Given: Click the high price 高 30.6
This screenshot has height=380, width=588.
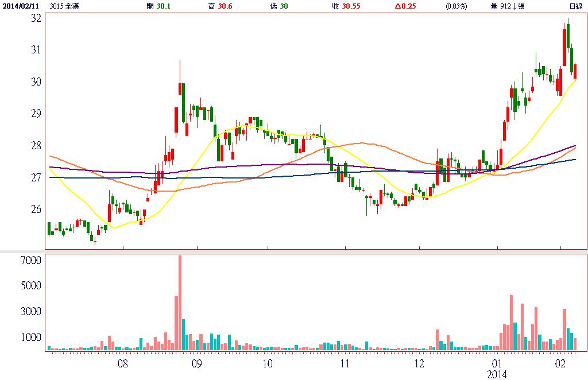Looking at the screenshot, I should [219, 6].
